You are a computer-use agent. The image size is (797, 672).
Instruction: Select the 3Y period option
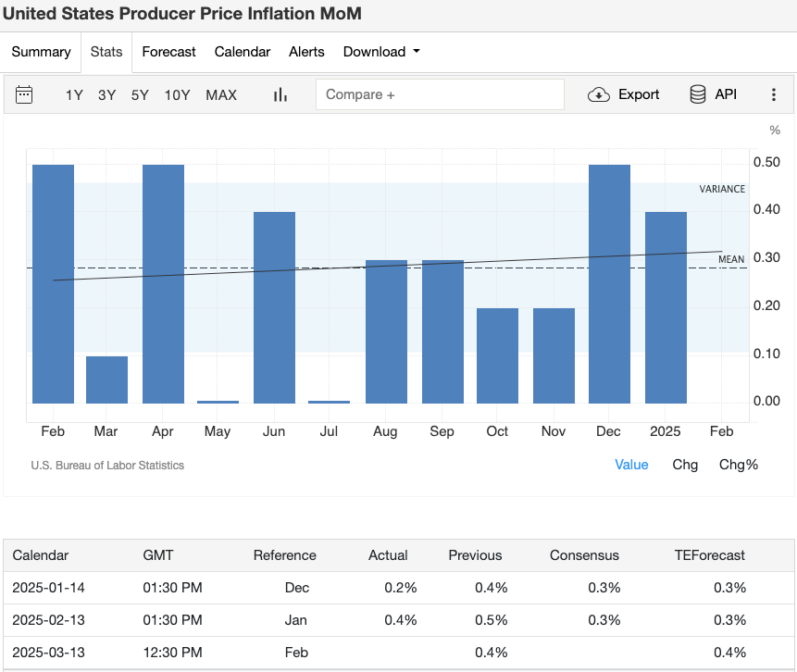[x=106, y=94]
